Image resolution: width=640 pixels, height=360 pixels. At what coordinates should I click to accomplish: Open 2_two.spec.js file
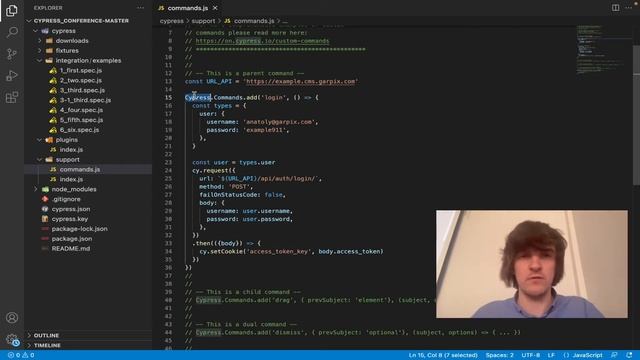(x=80, y=80)
